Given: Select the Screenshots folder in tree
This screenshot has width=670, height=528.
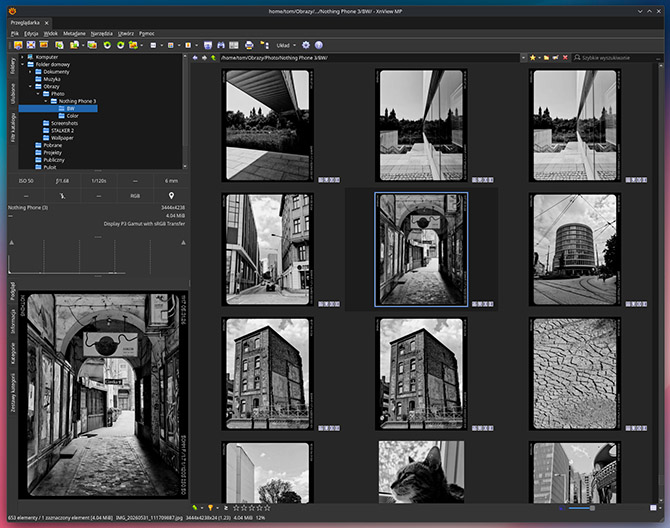Looking at the screenshot, I should coord(60,123).
